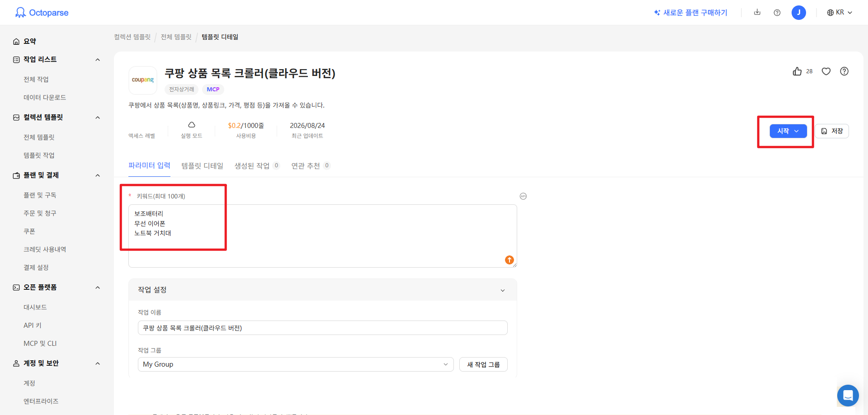Click the 작업 이름 input field
868x415 pixels.
click(323, 328)
